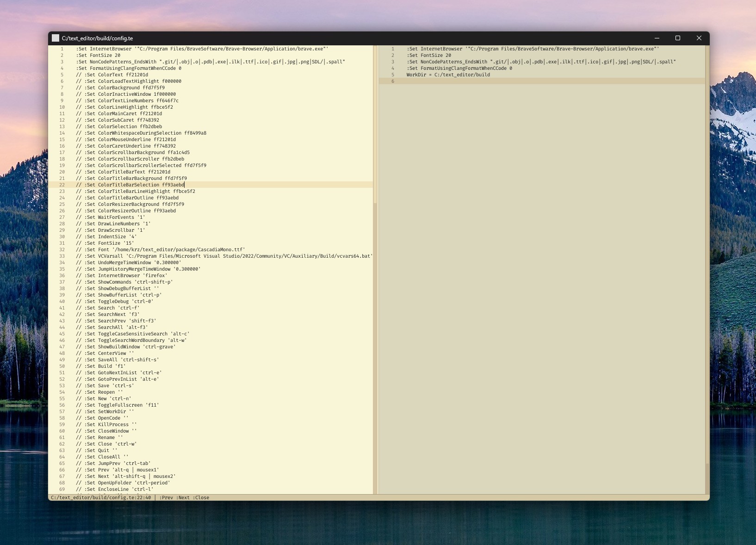Maximize the config.te editor window
Screen dimensions: 756x545
(678, 38)
